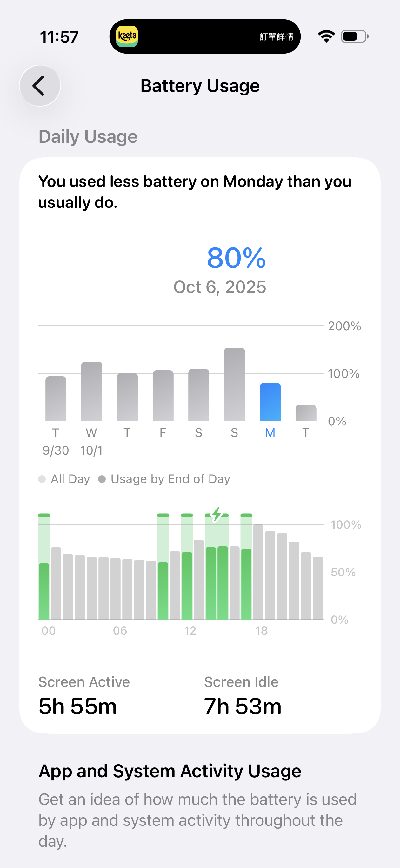Choose the Friday daily usage bar
Viewport: 400px width, 868px height.
pyautogui.click(x=163, y=396)
